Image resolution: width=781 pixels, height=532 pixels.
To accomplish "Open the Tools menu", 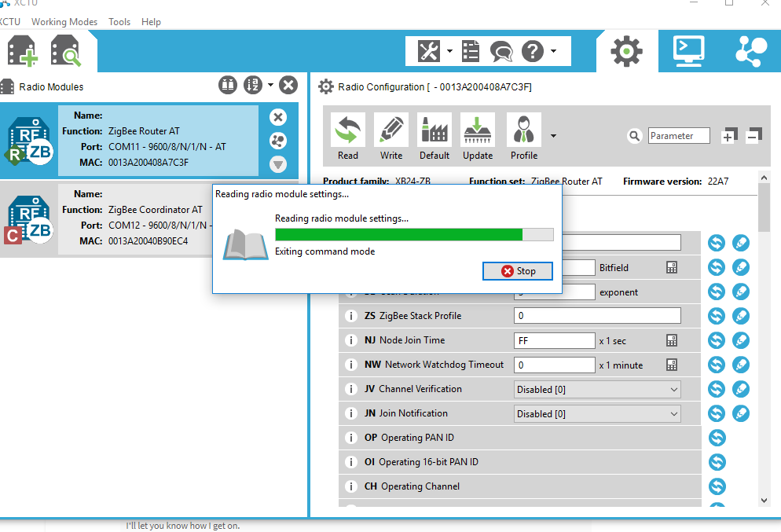I will point(119,22).
